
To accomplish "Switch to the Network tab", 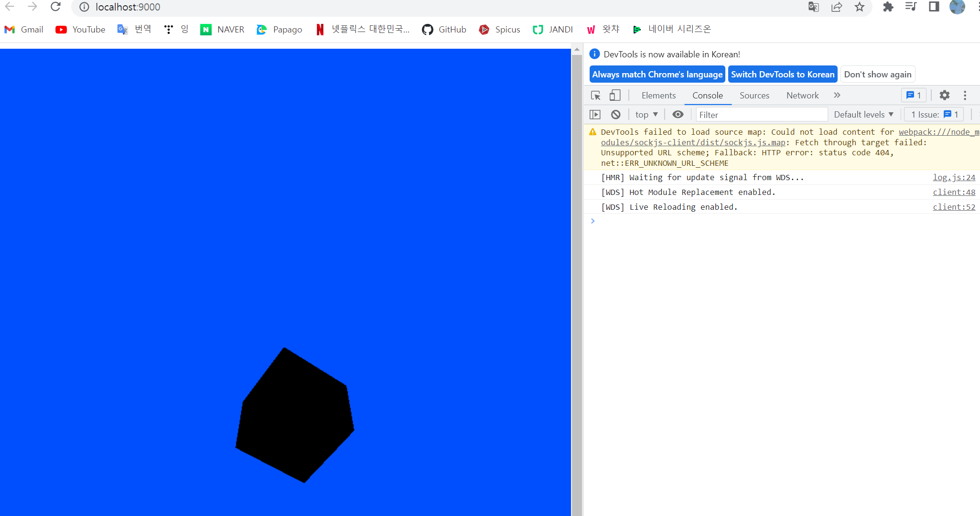I will click(x=802, y=96).
